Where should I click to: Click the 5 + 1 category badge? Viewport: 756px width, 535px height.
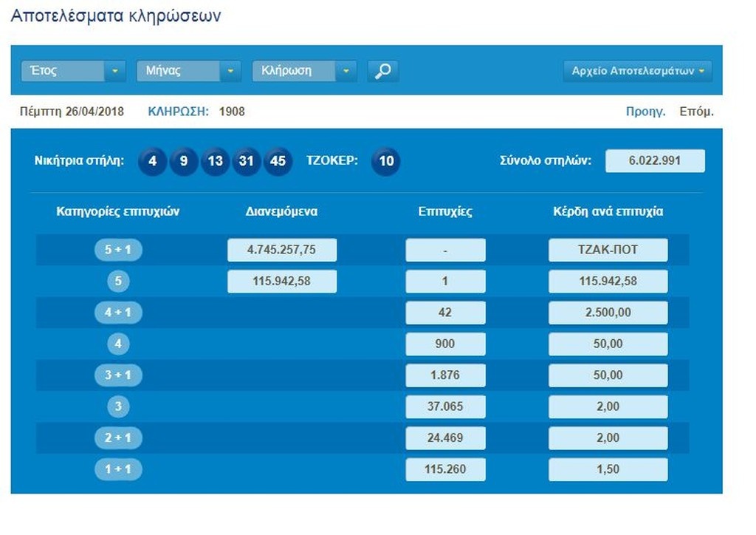[x=118, y=250]
